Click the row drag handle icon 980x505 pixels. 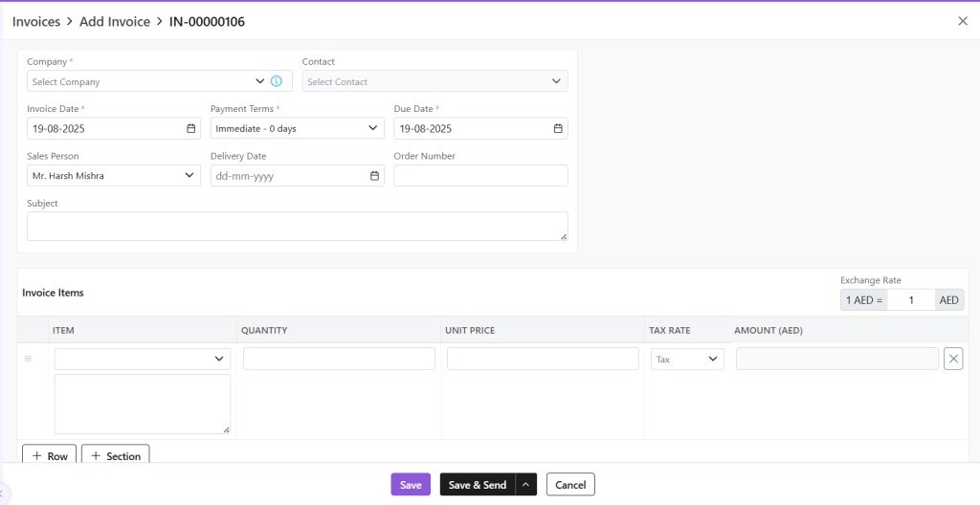pyautogui.click(x=28, y=359)
